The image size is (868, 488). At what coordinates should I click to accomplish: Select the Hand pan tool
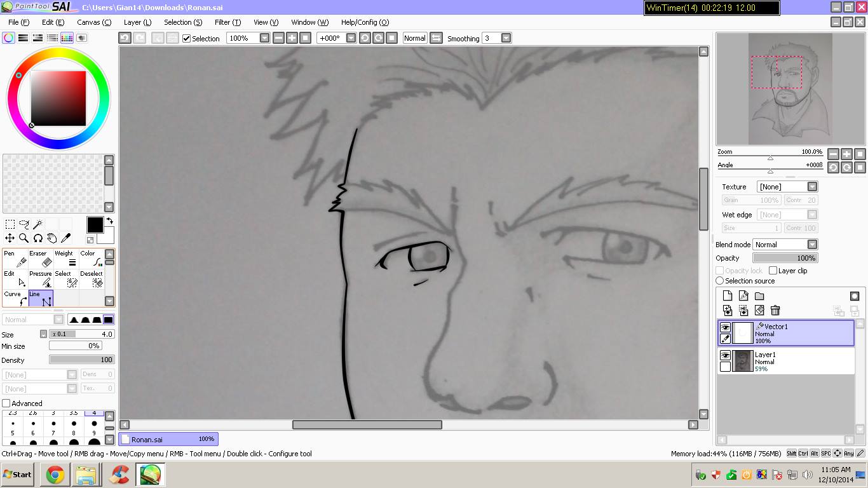[x=51, y=238]
